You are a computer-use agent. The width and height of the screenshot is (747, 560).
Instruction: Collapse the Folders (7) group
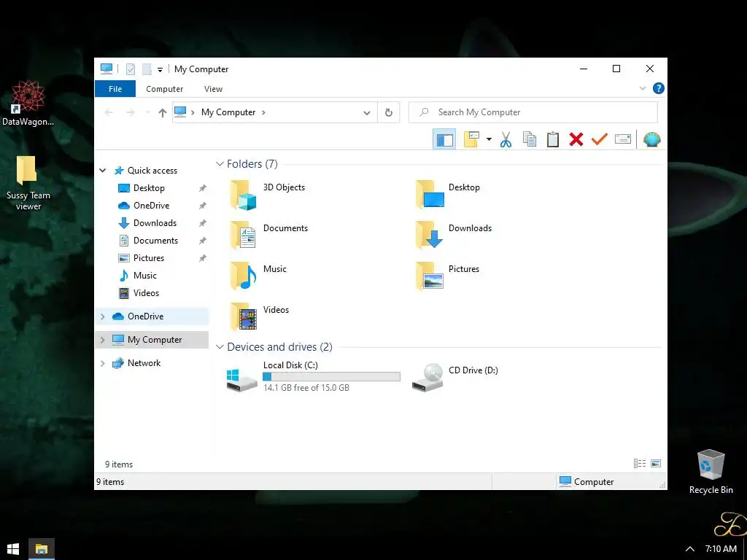click(x=220, y=164)
